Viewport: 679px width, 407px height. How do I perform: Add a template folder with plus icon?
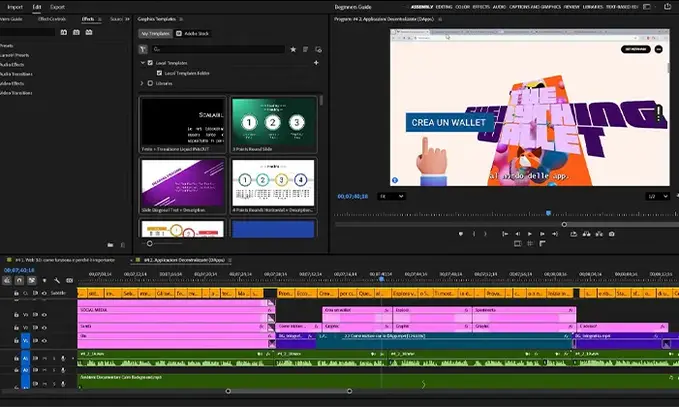click(316, 63)
